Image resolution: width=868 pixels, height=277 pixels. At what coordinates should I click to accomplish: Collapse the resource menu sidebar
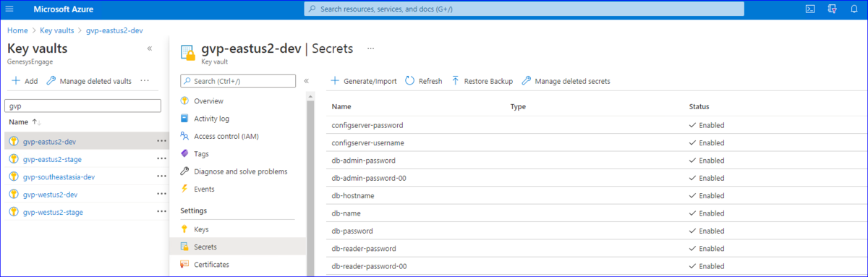pos(307,81)
